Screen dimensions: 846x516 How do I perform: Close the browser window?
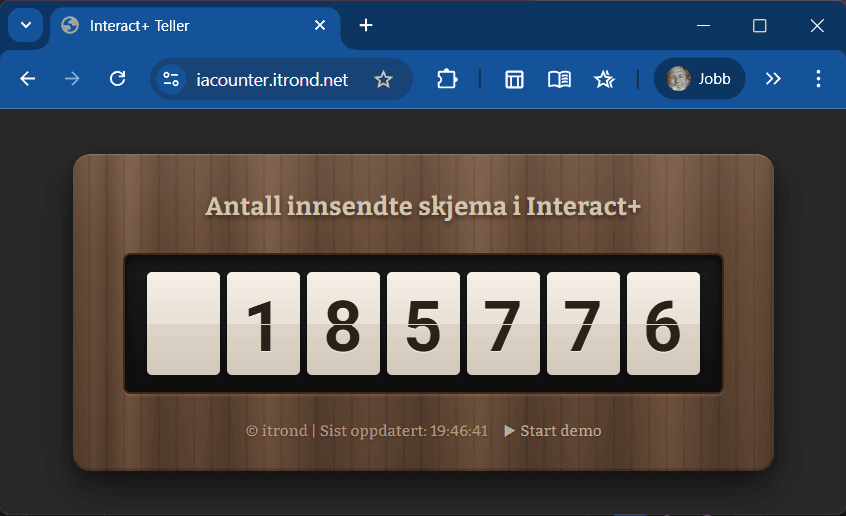[817, 25]
